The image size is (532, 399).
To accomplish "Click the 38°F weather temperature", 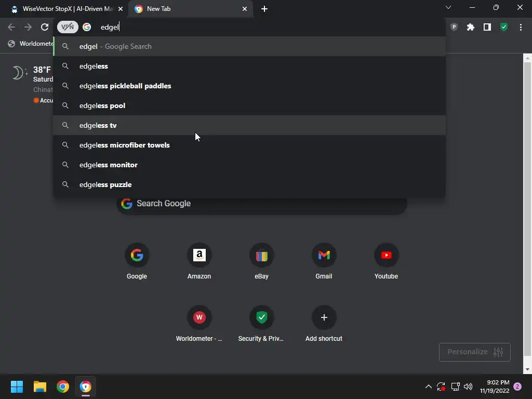I will (x=42, y=70).
